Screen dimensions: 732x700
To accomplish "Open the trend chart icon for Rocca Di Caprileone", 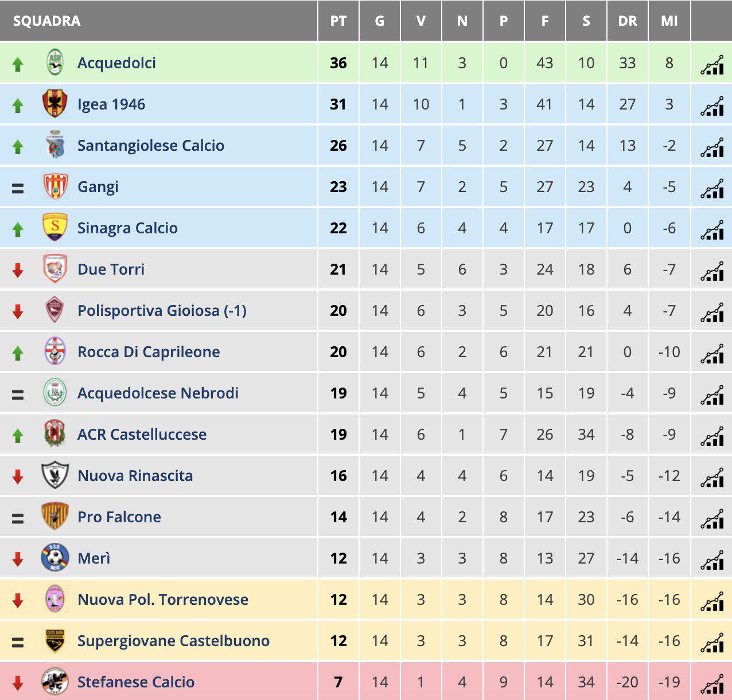I will 712,354.
